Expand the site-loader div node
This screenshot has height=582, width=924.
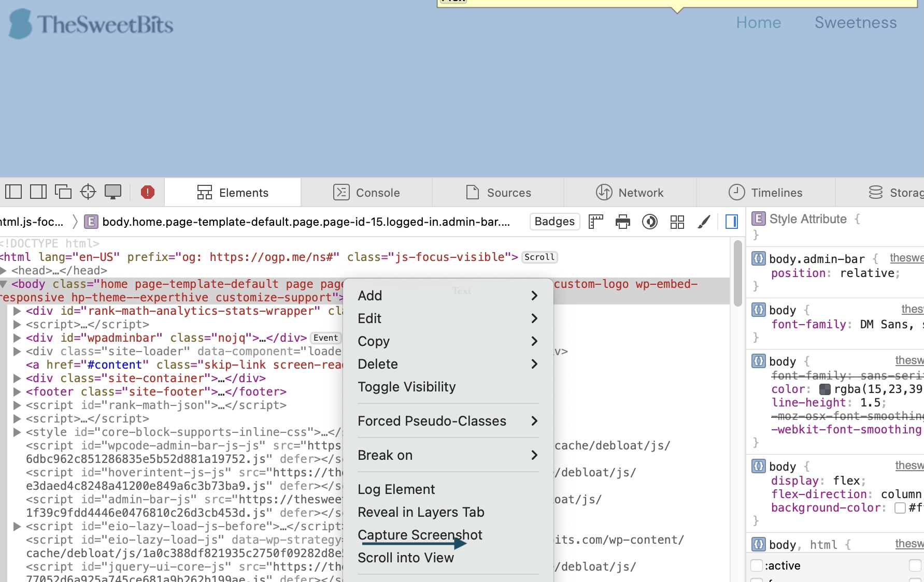pos(17,351)
